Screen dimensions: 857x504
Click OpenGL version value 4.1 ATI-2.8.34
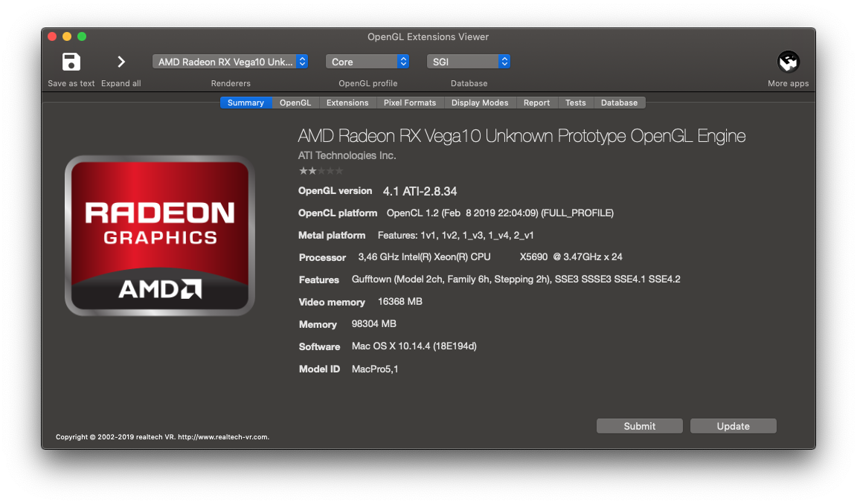420,191
